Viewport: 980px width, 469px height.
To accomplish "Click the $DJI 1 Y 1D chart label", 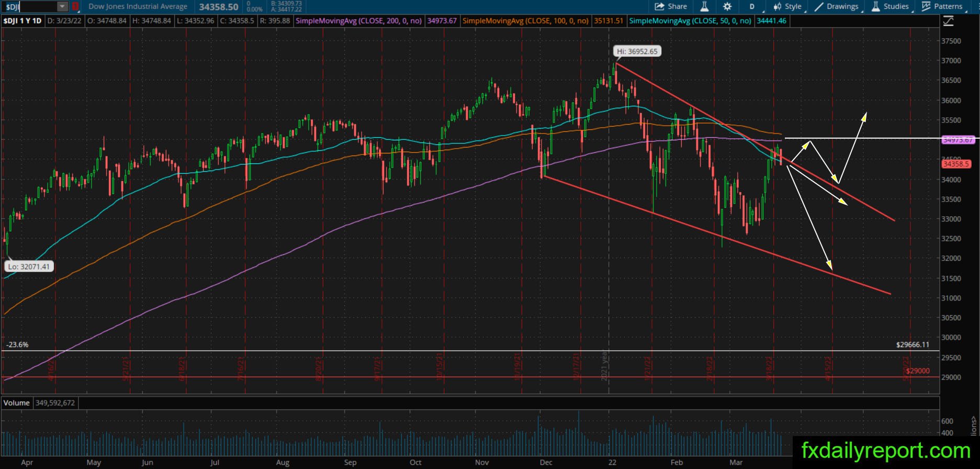I will pyautogui.click(x=22, y=21).
